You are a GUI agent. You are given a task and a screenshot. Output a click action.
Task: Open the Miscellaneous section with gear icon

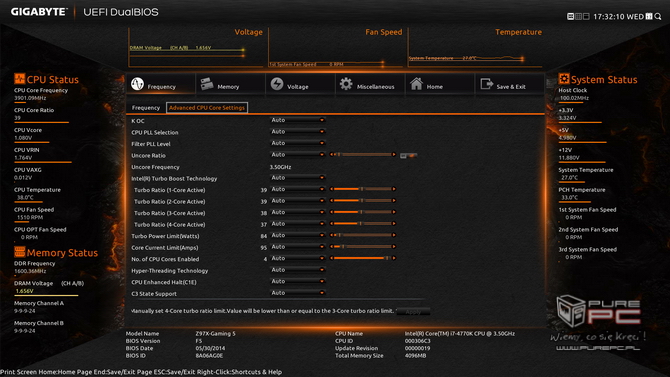click(x=370, y=84)
